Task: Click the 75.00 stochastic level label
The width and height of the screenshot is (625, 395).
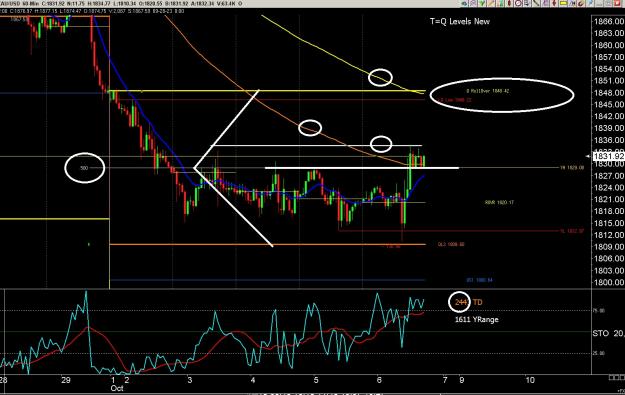Action: tap(599, 310)
